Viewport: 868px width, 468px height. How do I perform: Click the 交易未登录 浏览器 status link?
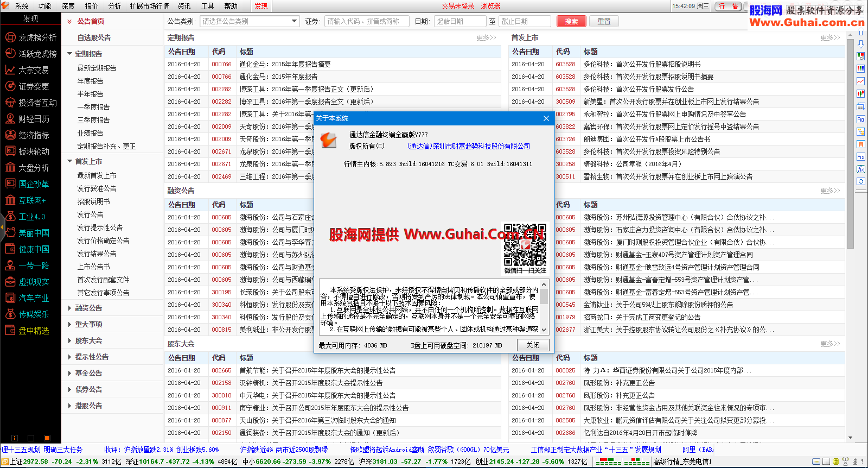pyautogui.click(x=471, y=6)
